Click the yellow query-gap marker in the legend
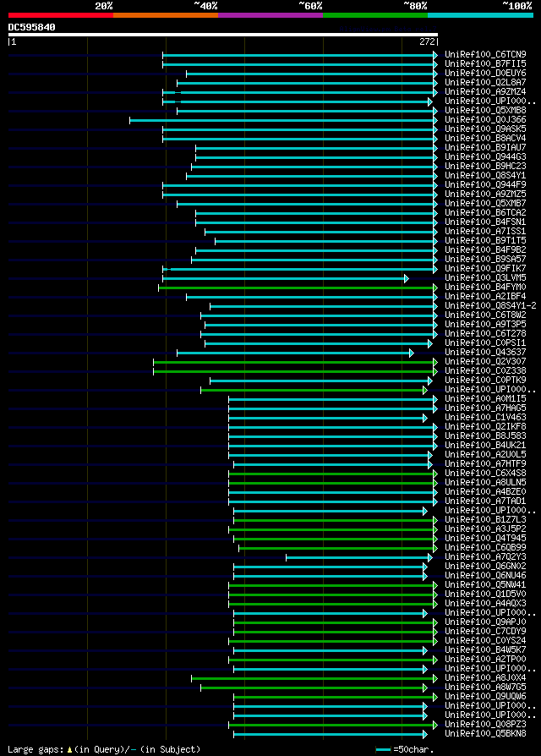The image size is (541, 756). click(x=69, y=750)
